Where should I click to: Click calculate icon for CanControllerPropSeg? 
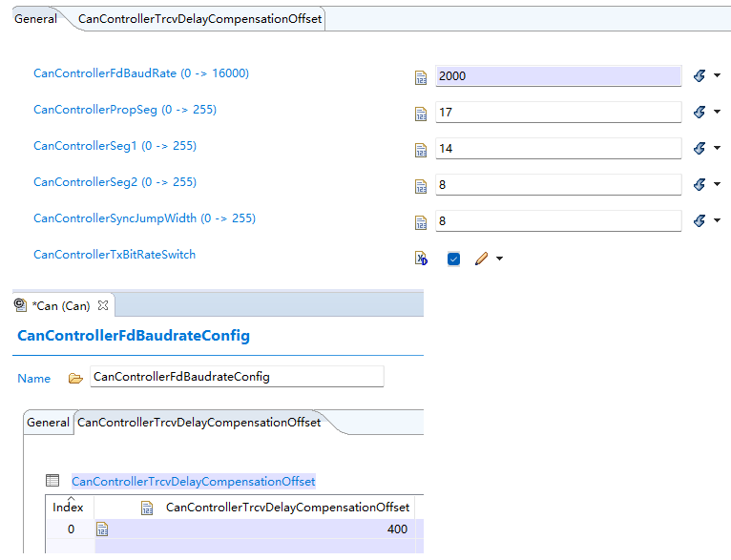pyautogui.click(x=700, y=112)
